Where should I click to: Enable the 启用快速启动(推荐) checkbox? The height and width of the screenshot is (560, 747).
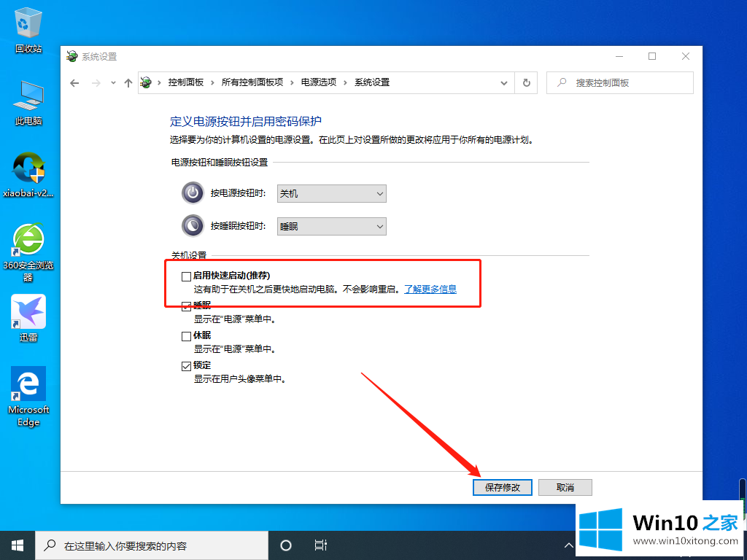[x=186, y=276]
